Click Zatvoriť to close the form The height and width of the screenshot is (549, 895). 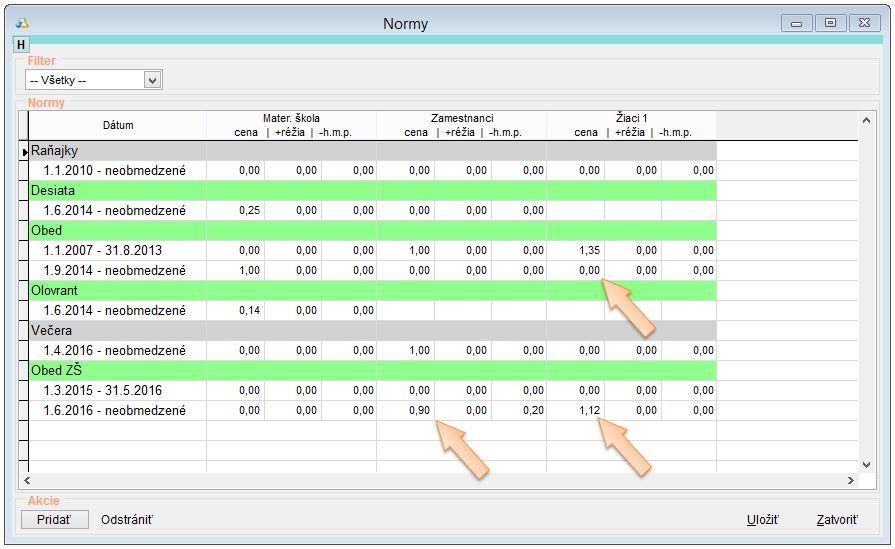(x=836, y=520)
